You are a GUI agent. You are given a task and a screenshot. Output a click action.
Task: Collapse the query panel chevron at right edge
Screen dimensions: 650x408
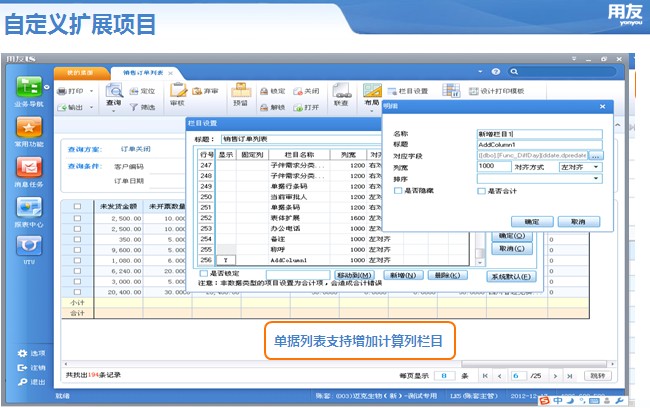point(617,125)
